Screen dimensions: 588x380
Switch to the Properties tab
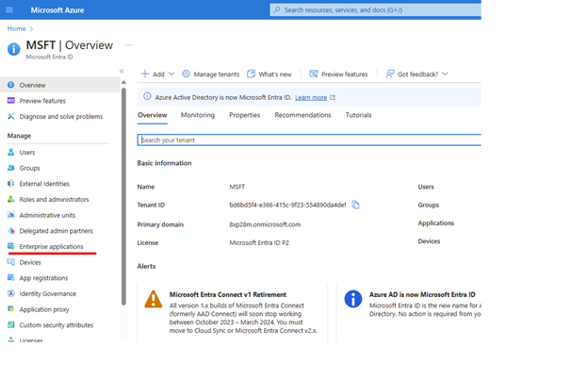click(244, 115)
